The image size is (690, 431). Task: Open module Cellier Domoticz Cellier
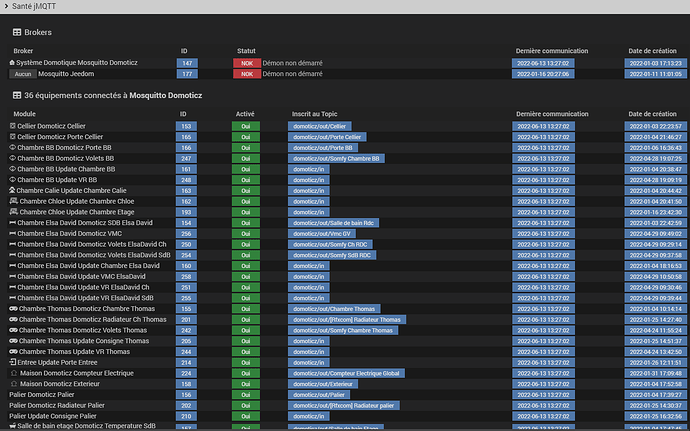coord(51,126)
